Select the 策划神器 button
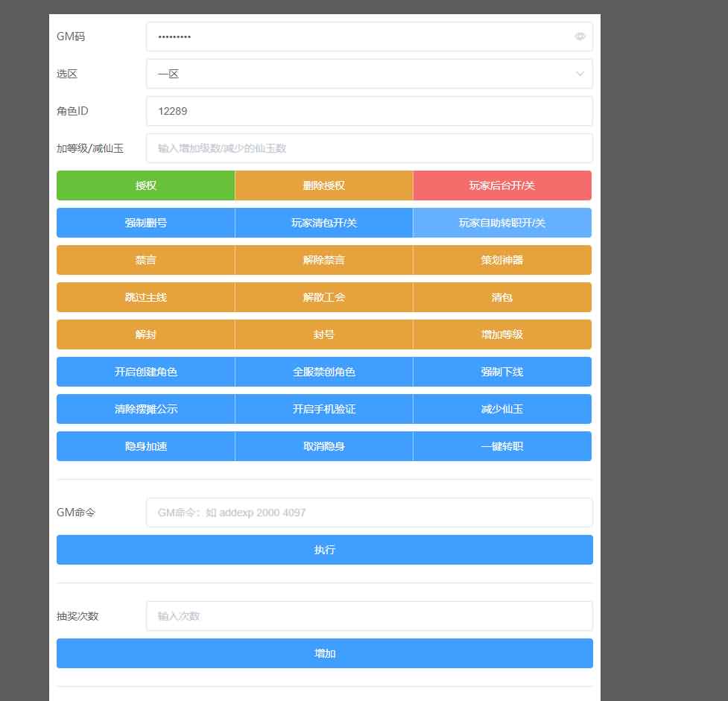The height and width of the screenshot is (701, 728). [x=502, y=260]
